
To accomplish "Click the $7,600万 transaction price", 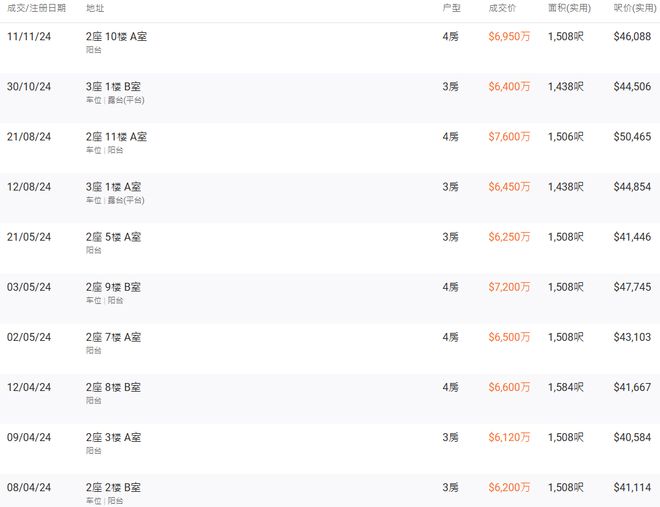I will click(509, 137).
